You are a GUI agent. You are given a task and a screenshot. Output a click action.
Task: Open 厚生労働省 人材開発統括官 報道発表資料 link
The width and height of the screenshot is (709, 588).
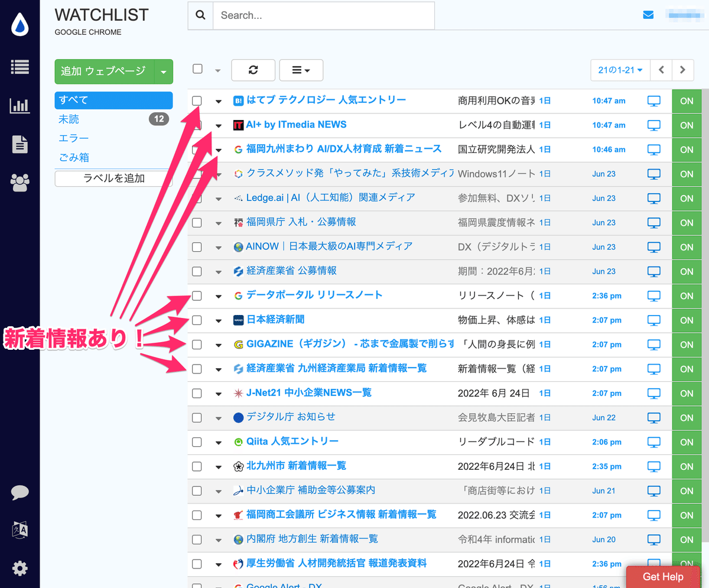pyautogui.click(x=336, y=563)
